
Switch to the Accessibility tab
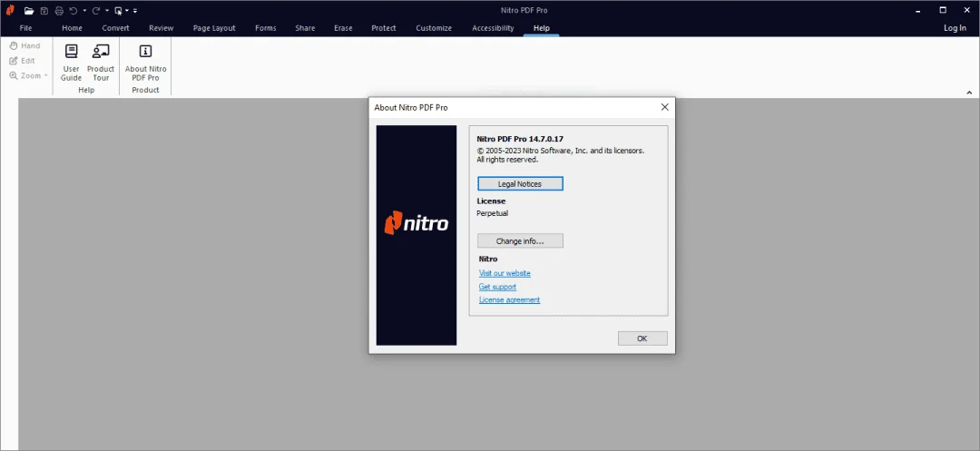coord(493,28)
